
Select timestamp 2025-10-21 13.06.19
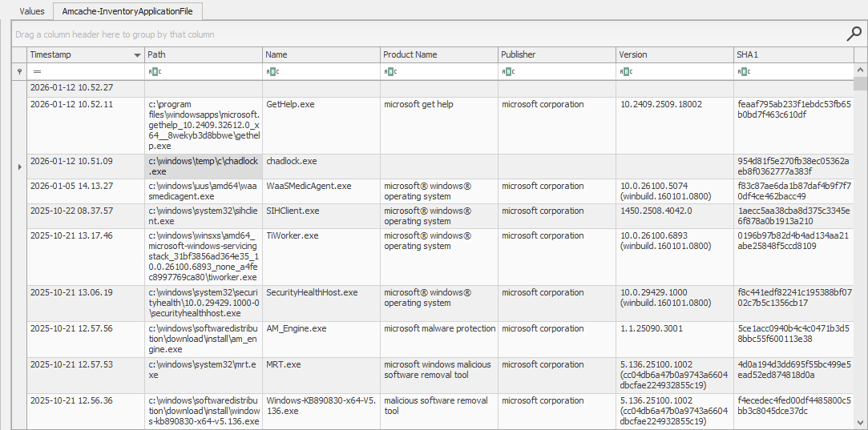point(86,303)
